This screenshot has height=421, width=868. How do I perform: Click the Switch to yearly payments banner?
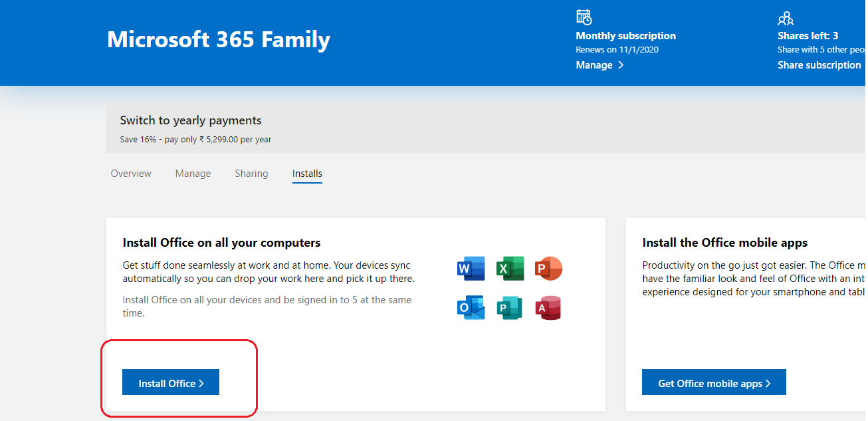tap(486, 128)
